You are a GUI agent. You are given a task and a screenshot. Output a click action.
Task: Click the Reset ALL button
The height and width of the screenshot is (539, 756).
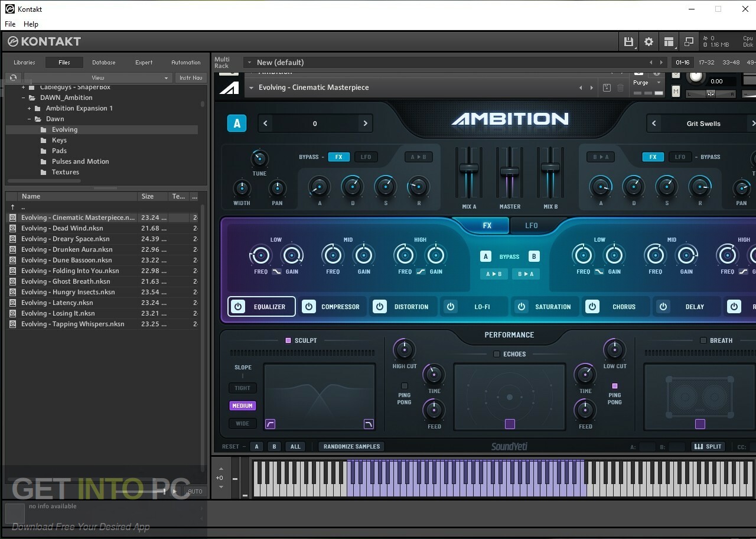pyautogui.click(x=295, y=446)
